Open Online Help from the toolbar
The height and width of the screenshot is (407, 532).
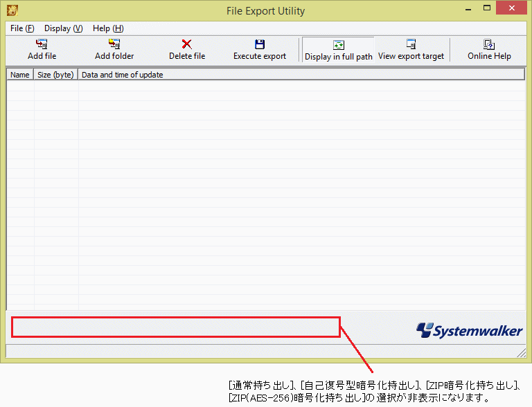point(489,50)
